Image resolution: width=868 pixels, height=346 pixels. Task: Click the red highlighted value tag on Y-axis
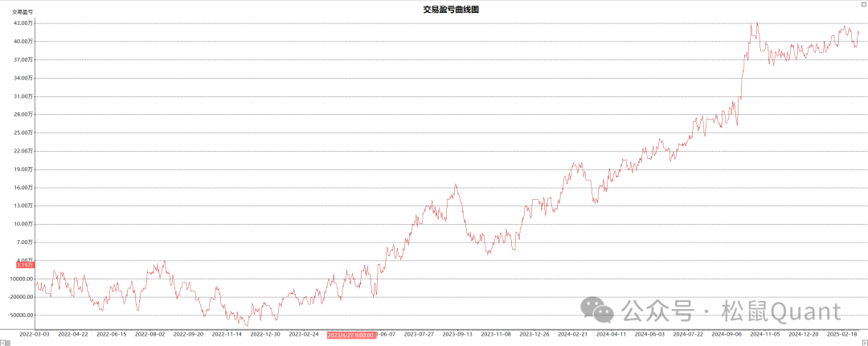23,264
